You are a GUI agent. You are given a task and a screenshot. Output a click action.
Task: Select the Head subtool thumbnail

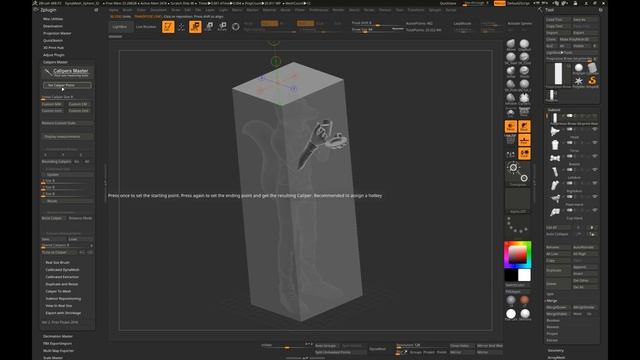[555, 131]
